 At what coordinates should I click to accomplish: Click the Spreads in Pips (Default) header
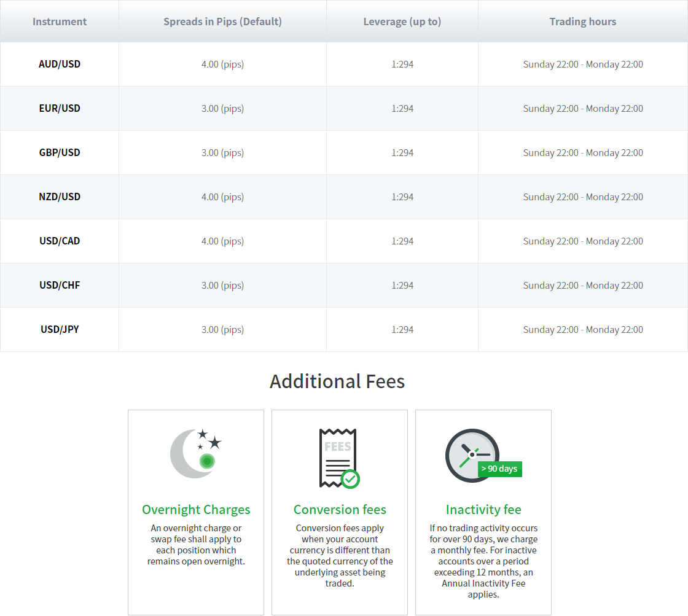(x=222, y=21)
